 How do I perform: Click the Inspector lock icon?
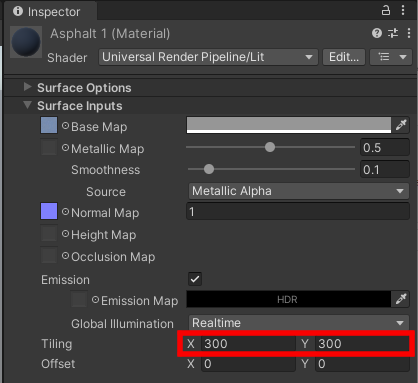386,10
